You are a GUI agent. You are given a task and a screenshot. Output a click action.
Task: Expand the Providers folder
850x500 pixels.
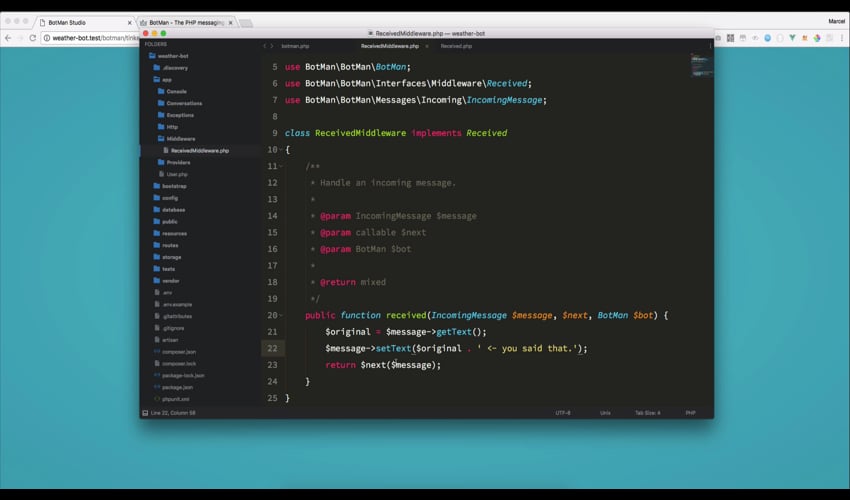point(174,162)
